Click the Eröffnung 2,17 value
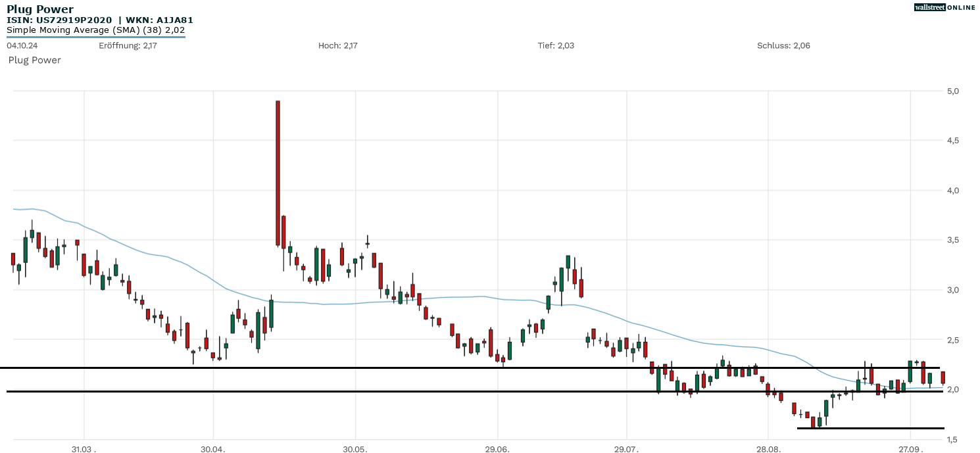 click(128, 45)
